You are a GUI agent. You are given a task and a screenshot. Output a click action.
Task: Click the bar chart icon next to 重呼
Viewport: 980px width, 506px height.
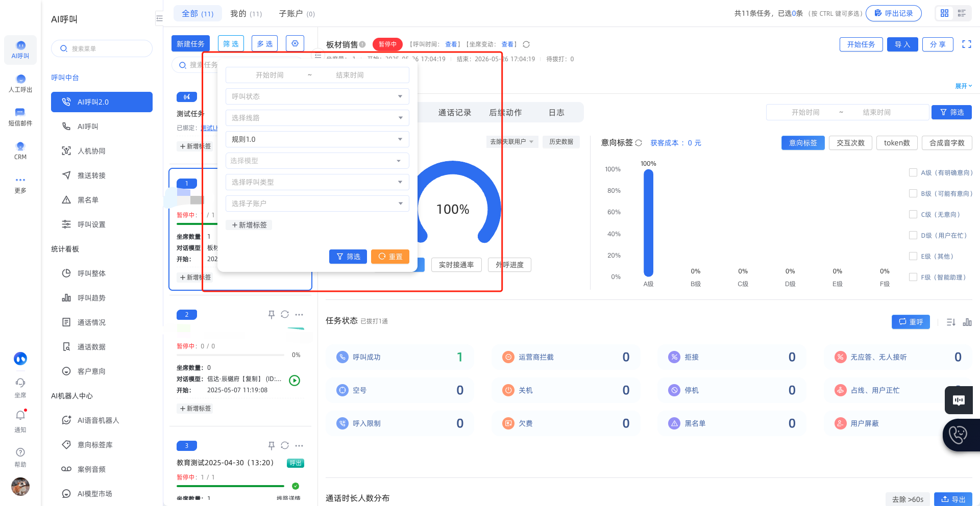967,322
